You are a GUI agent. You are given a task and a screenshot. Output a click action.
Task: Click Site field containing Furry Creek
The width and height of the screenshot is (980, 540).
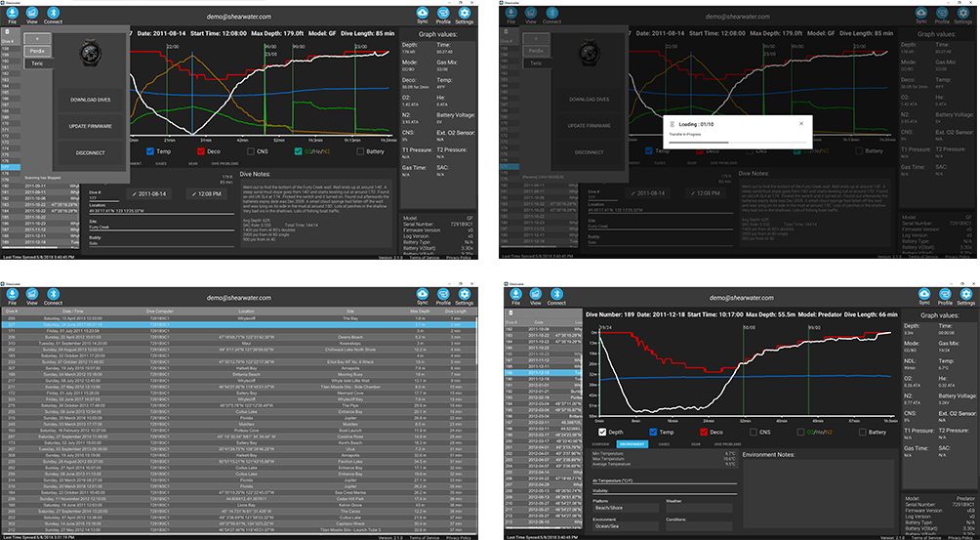pyautogui.click(x=161, y=228)
